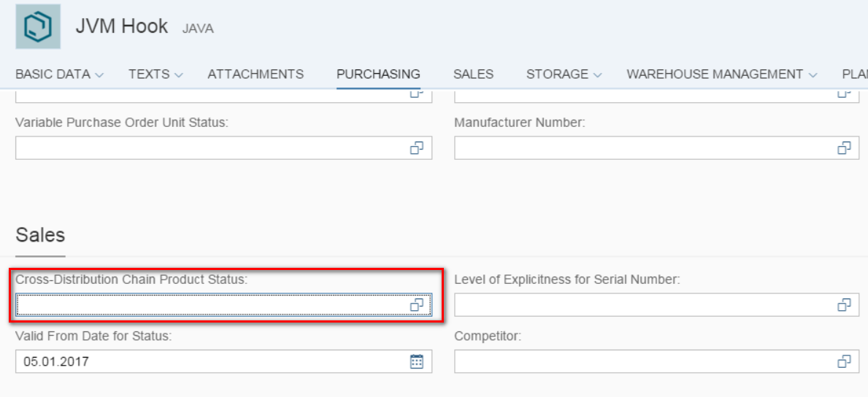This screenshot has height=397, width=868.
Task: Expand the Texts tab dropdown arrow
Action: click(178, 74)
